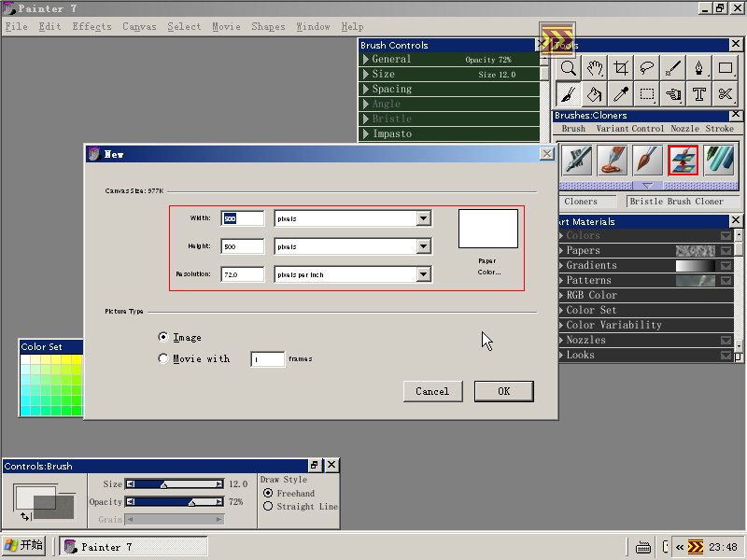Open the Start button on taskbar
The image size is (747, 560).
(x=24, y=546)
